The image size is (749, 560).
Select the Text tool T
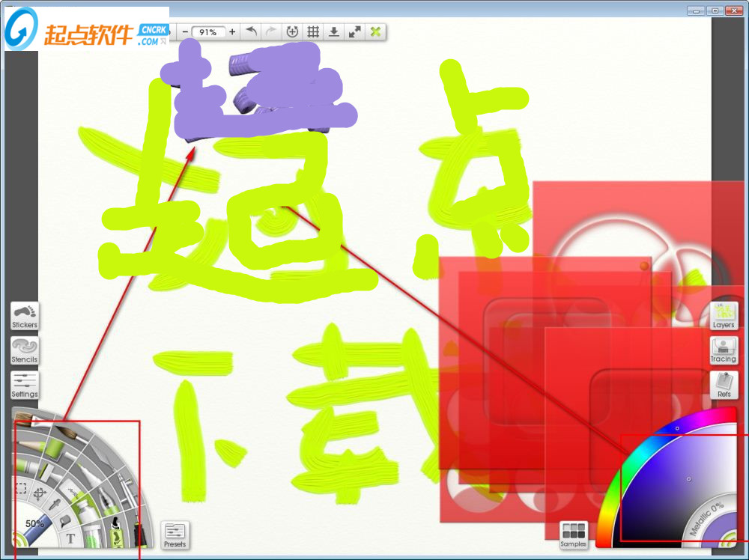point(70,538)
